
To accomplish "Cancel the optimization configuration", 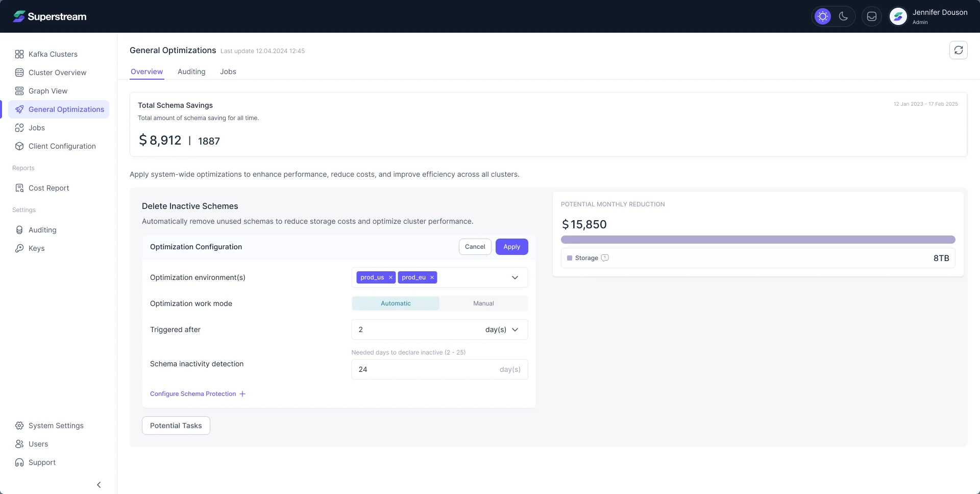I will [x=475, y=247].
